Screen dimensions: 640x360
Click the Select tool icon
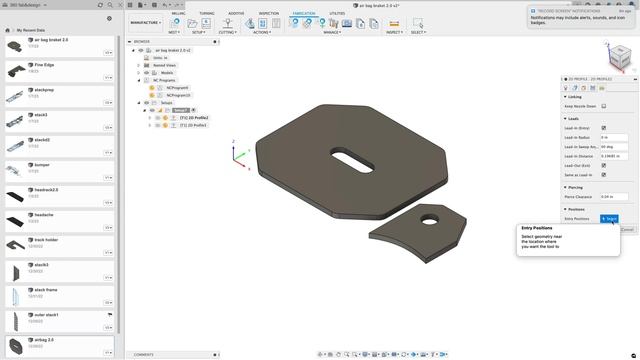[x=418, y=23]
